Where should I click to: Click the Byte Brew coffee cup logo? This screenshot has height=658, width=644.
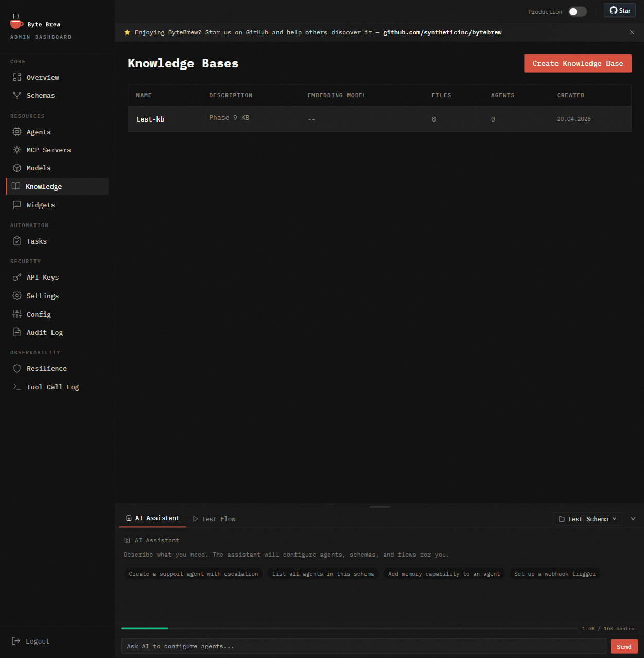(x=16, y=22)
